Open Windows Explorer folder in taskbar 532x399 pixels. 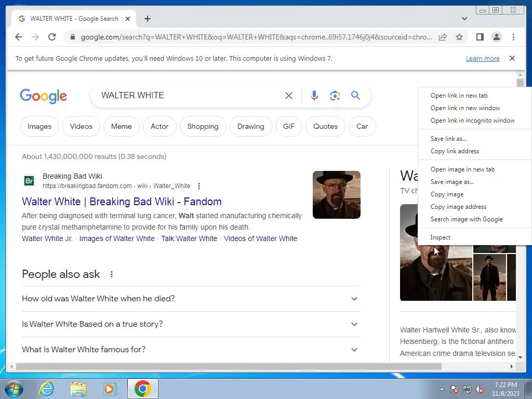click(x=78, y=389)
